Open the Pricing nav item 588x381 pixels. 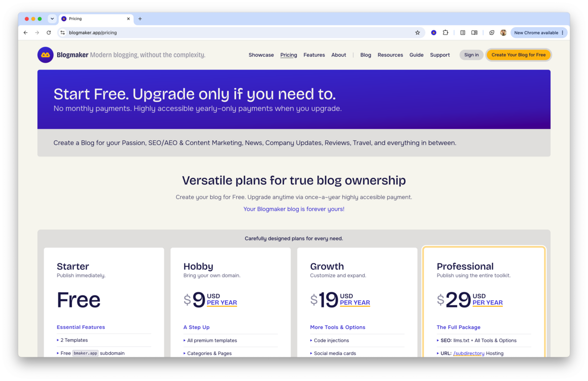click(x=289, y=55)
